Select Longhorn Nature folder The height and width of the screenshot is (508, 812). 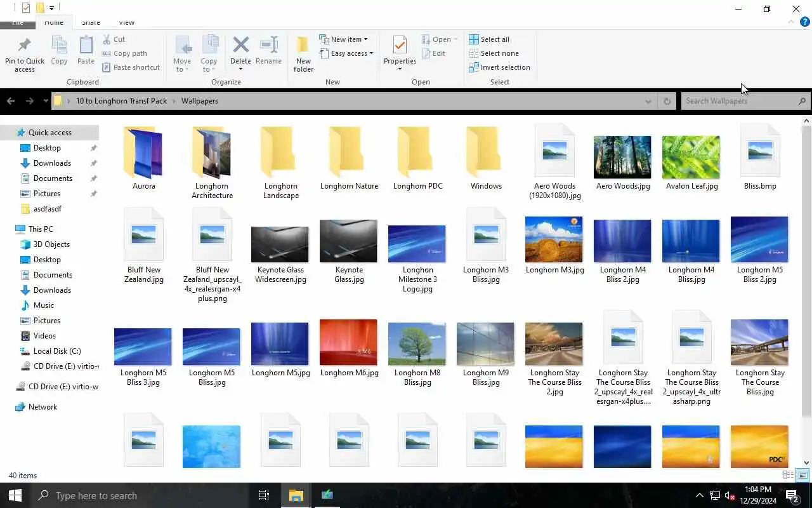349,158
